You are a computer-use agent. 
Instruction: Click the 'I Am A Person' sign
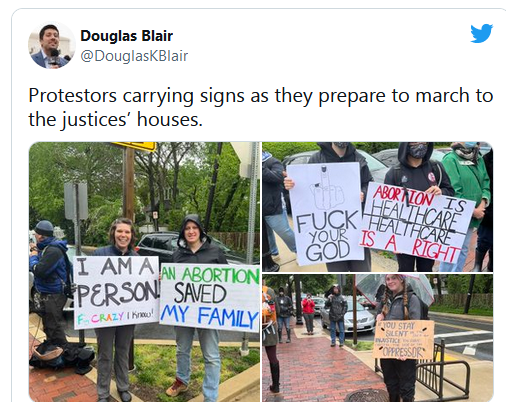click(x=116, y=292)
